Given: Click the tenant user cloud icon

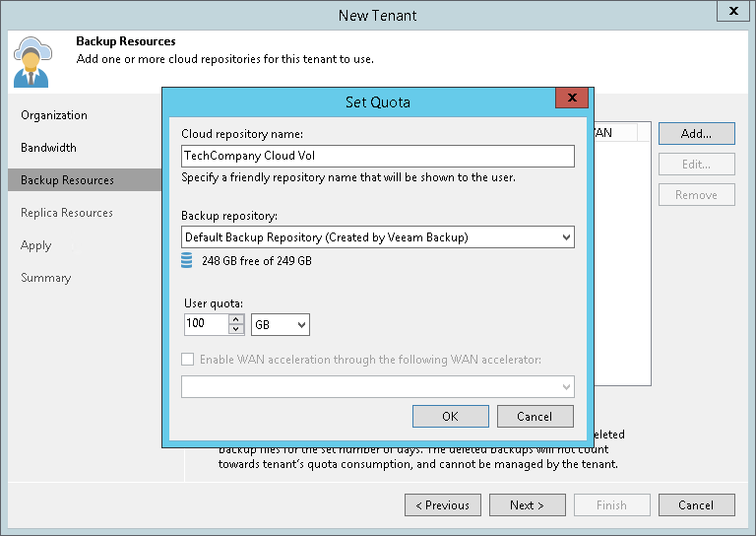Looking at the screenshot, I should click(x=32, y=62).
